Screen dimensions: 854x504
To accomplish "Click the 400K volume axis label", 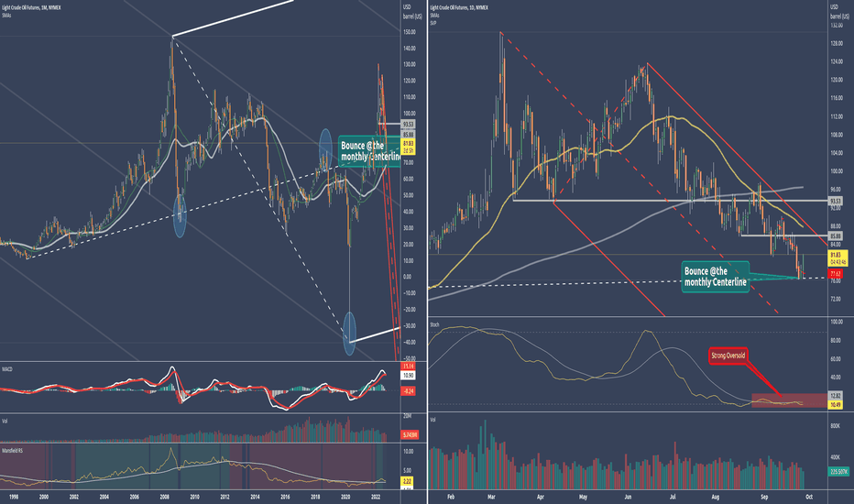I will click(835, 457).
